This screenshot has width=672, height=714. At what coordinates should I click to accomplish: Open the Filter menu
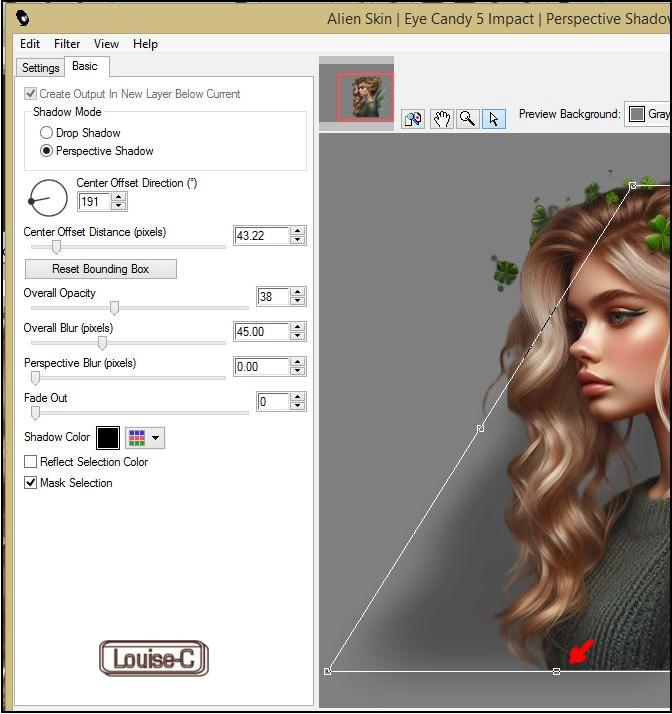pyautogui.click(x=67, y=44)
